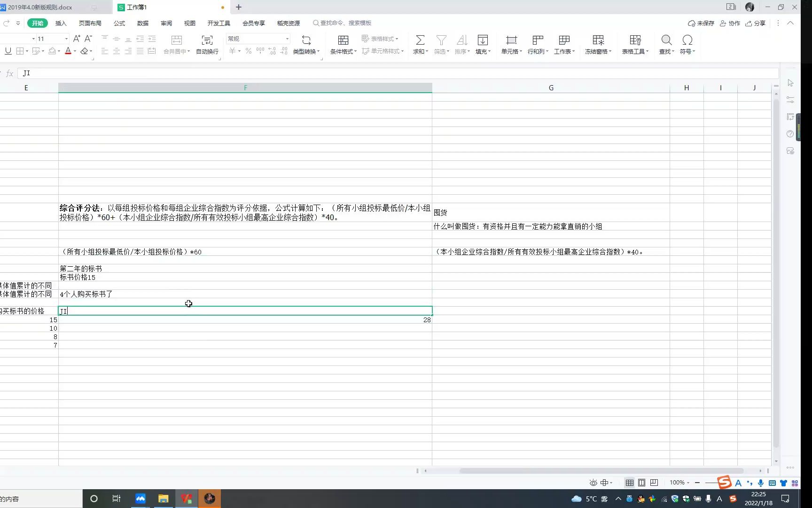
Task: Click the 开始 Home tab button
Action: tap(38, 23)
